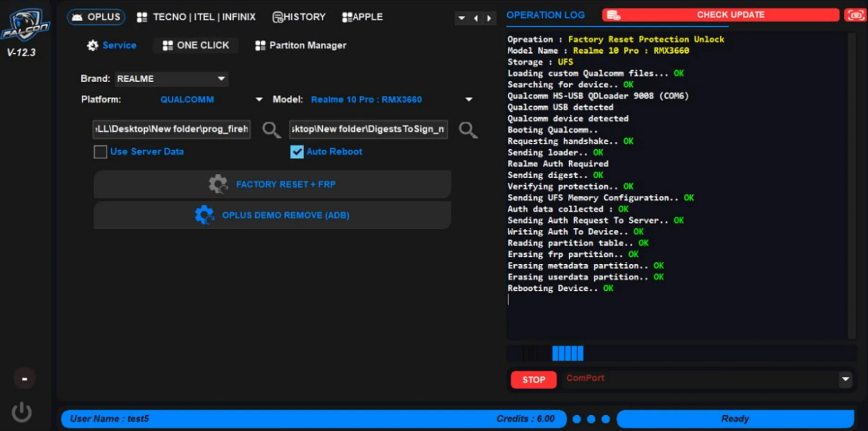Click the 'Erasing userdata partition..' log line
Screen dimensions: 868x431
point(585,277)
